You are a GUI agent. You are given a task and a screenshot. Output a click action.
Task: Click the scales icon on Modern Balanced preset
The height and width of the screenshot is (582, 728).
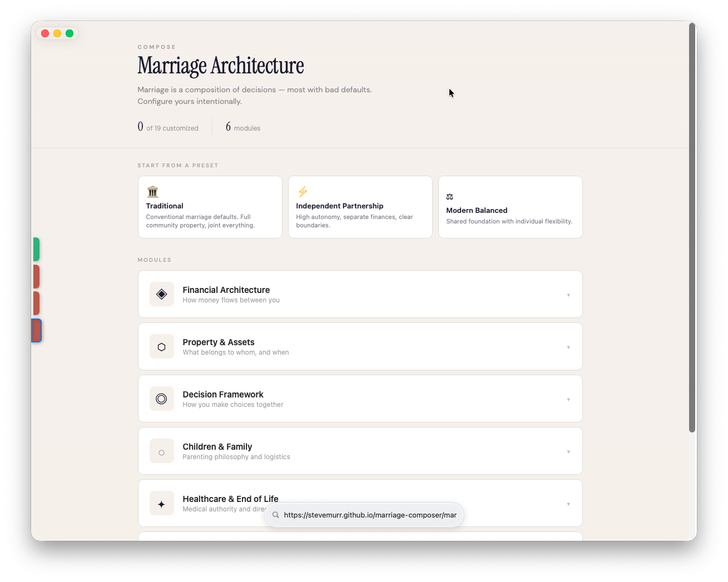[x=449, y=196]
